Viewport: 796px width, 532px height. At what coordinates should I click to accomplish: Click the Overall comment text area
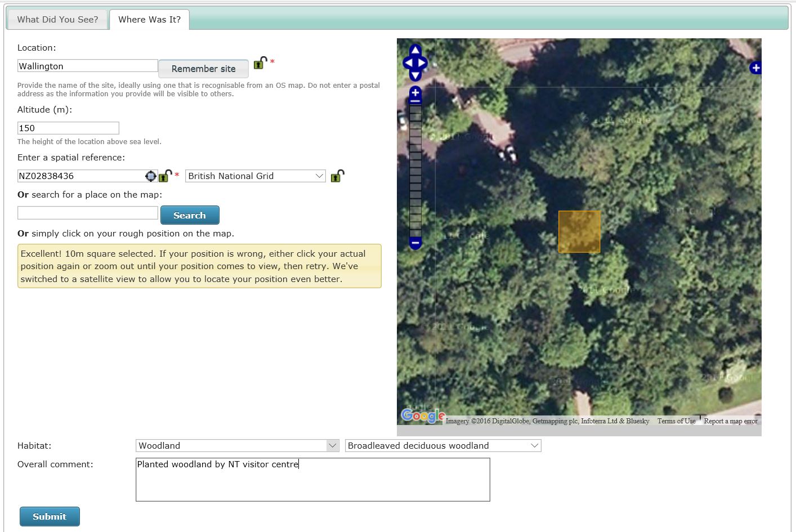tap(312, 480)
